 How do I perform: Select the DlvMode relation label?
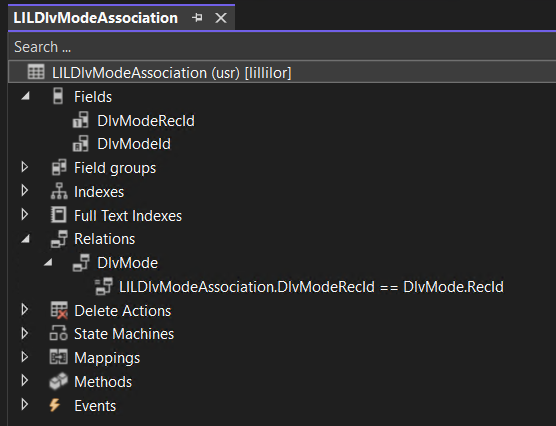coord(127,263)
